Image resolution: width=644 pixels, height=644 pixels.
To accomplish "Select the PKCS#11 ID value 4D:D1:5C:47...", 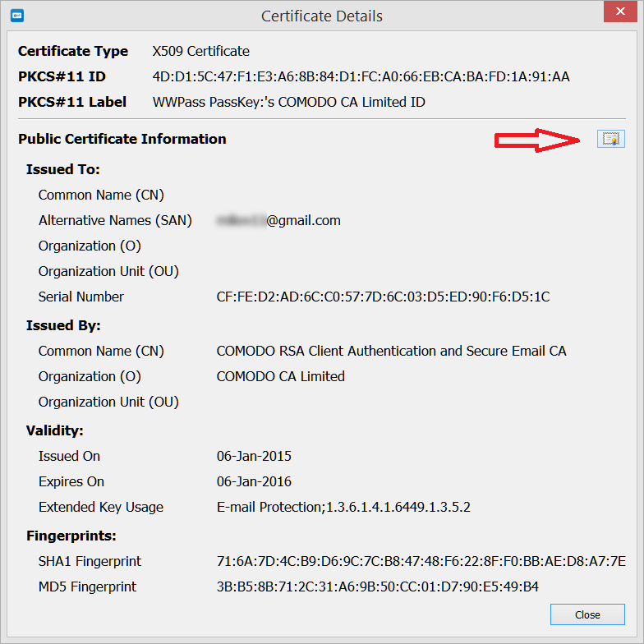I will (x=361, y=77).
